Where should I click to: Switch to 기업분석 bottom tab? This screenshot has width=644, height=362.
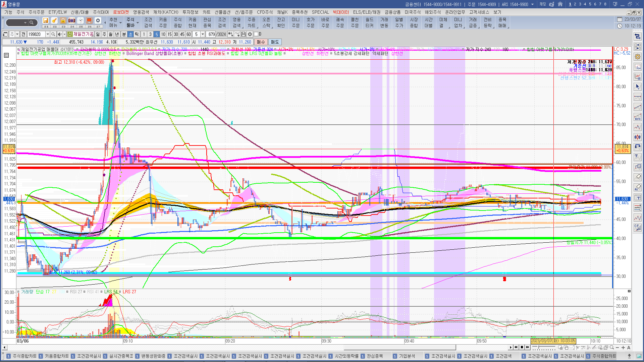[x=407, y=356]
